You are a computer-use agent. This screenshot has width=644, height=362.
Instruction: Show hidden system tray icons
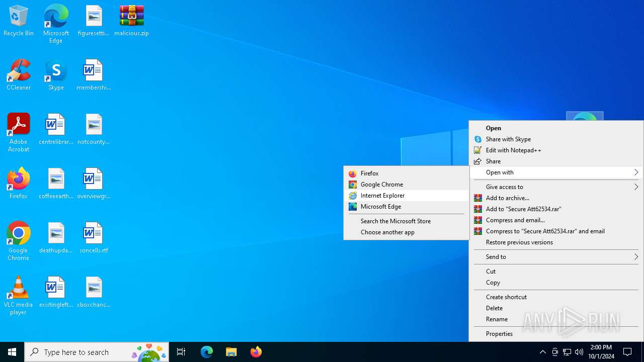[542, 352]
